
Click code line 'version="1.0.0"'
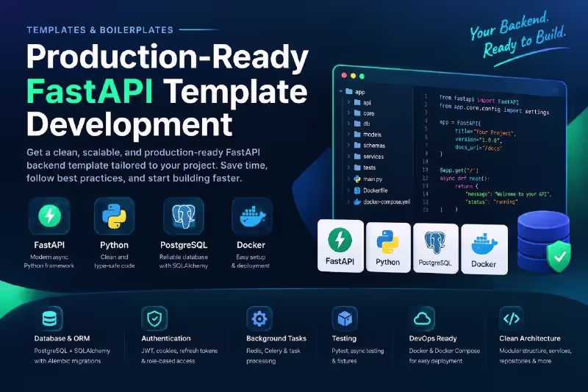478,140
